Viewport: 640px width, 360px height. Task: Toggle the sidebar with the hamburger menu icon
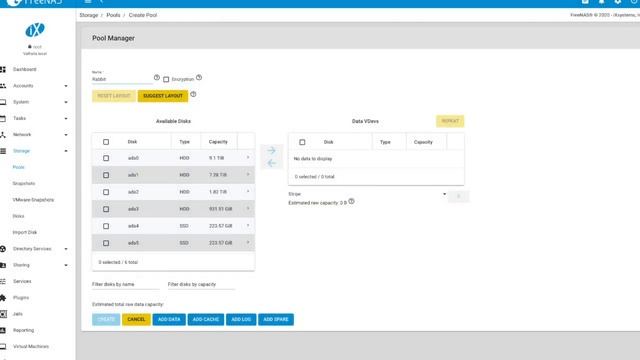pyautogui.click(x=88, y=2)
